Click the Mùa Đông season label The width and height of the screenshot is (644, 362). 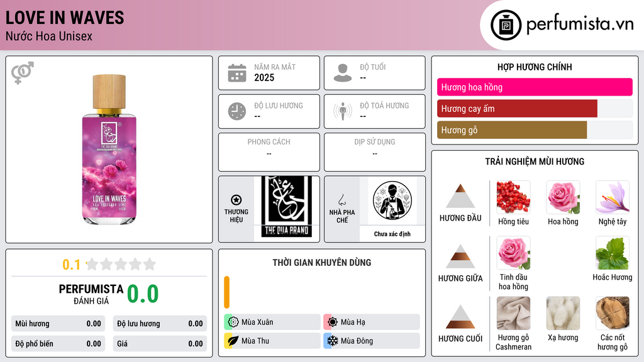click(357, 341)
